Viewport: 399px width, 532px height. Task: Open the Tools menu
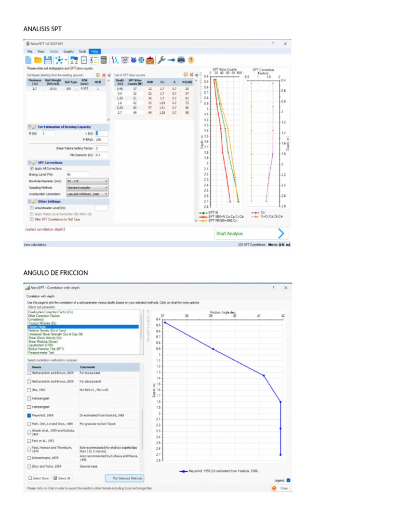(83, 51)
